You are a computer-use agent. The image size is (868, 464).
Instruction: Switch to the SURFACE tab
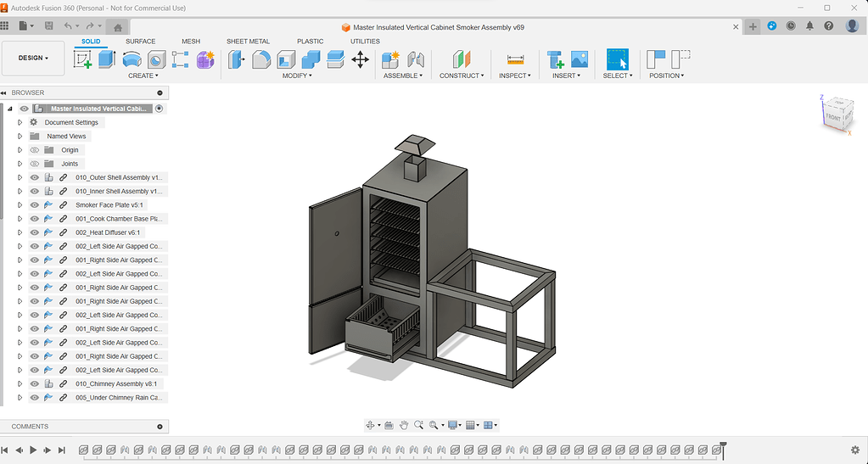click(x=141, y=42)
